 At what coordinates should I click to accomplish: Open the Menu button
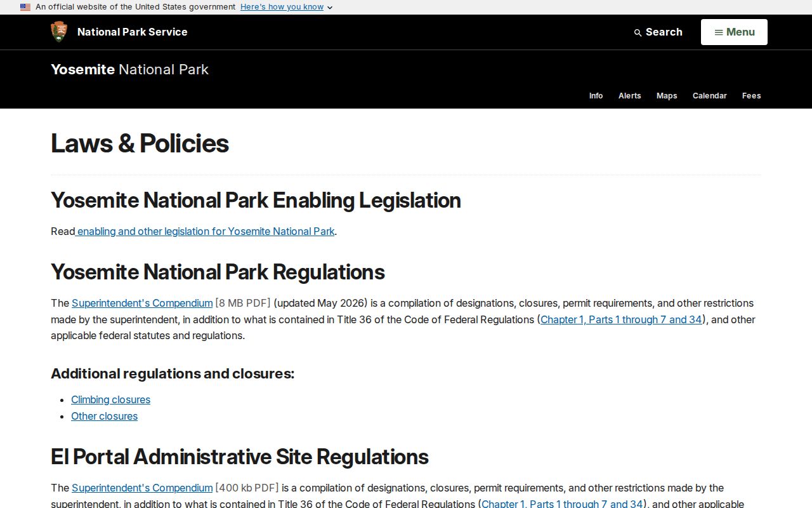[x=734, y=32]
